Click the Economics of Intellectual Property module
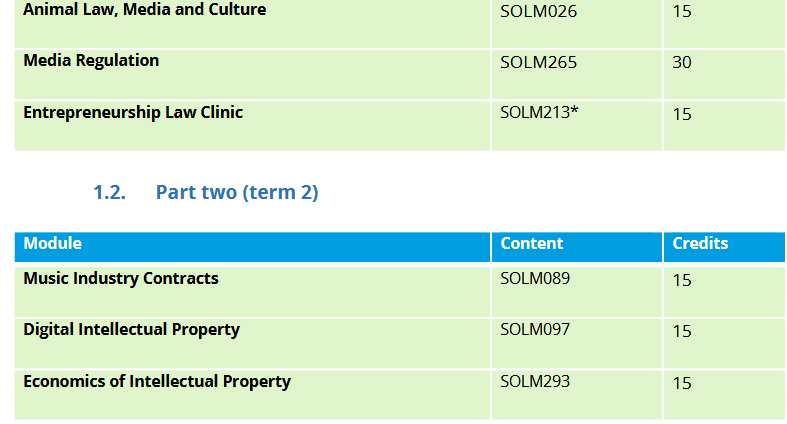The image size is (787, 424). point(157,381)
